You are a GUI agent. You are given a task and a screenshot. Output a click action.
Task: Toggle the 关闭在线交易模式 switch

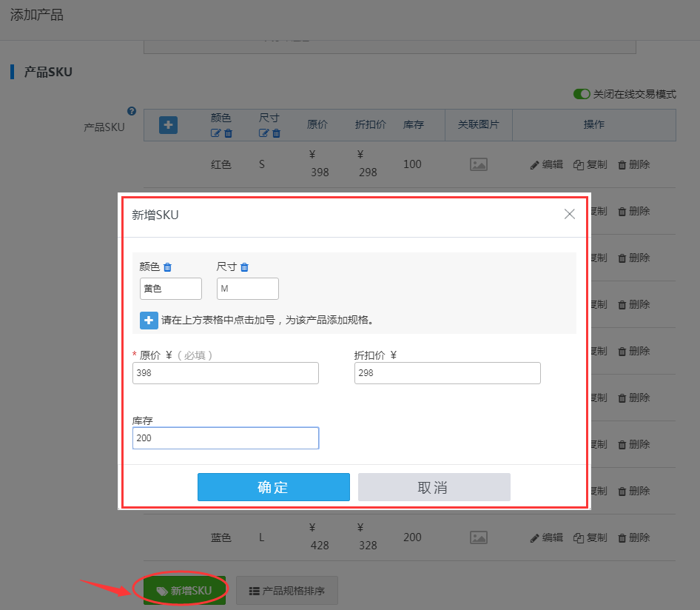[583, 95]
